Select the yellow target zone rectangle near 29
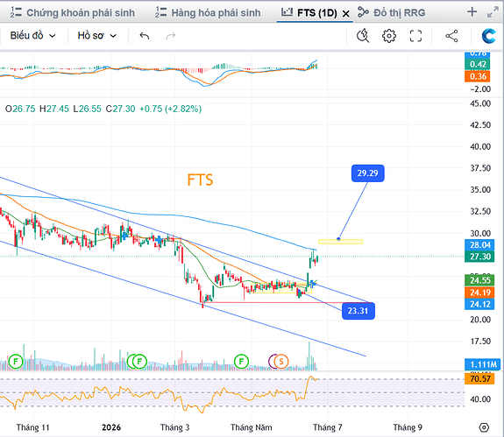The height and width of the screenshot is (437, 504). (x=341, y=242)
